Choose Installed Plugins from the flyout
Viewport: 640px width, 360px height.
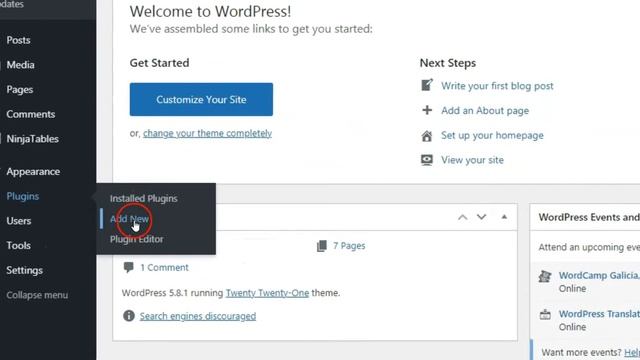tap(144, 198)
